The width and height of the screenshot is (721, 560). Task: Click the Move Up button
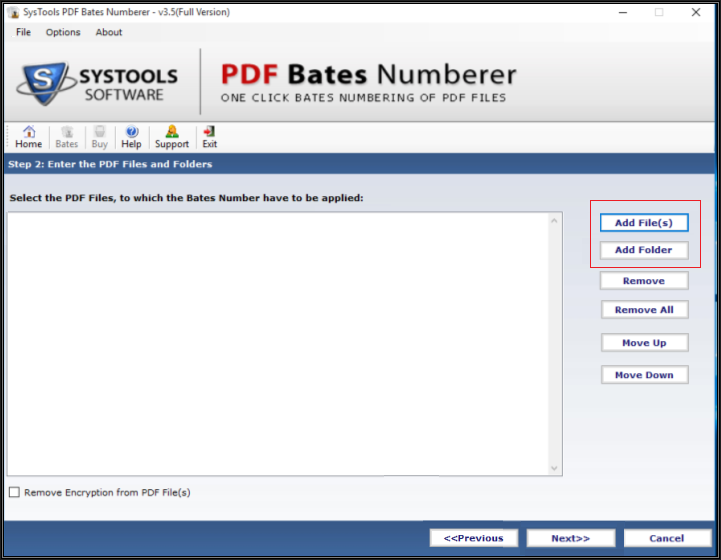coord(644,343)
